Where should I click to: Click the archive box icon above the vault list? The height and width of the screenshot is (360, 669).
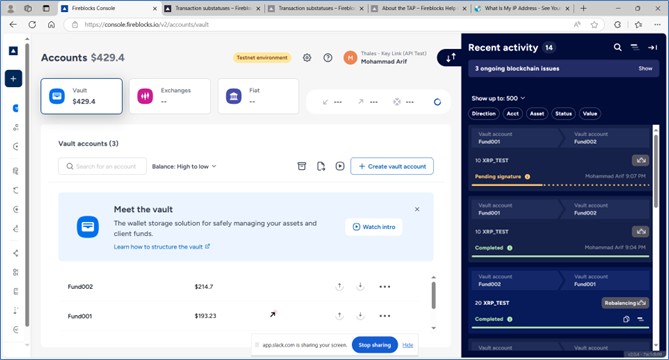(x=302, y=166)
